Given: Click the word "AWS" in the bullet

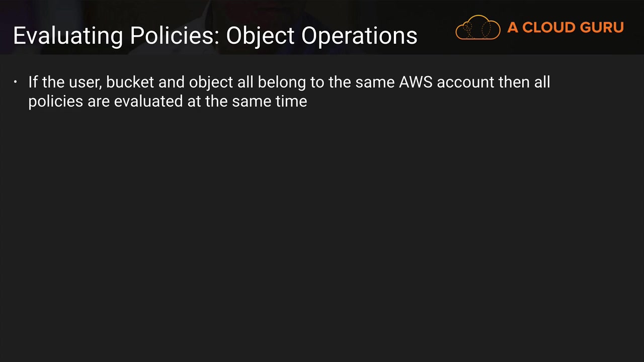Looking at the screenshot, I should point(416,82).
